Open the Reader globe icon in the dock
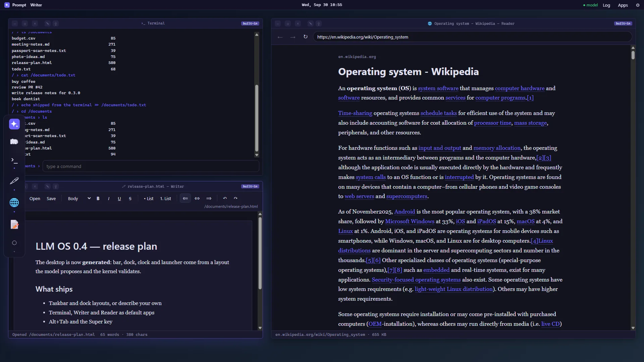Viewport: 644px width, 362px height. click(14, 202)
